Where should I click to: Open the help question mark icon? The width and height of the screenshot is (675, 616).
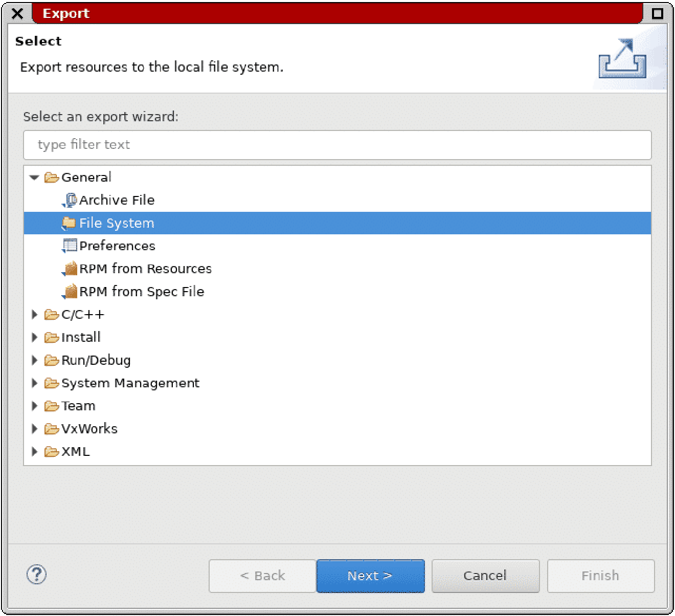pos(36,575)
